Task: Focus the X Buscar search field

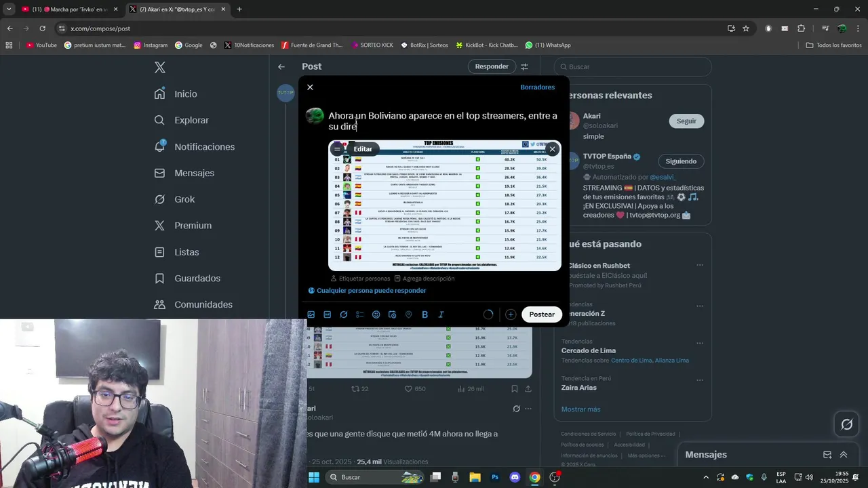Action: [x=633, y=67]
